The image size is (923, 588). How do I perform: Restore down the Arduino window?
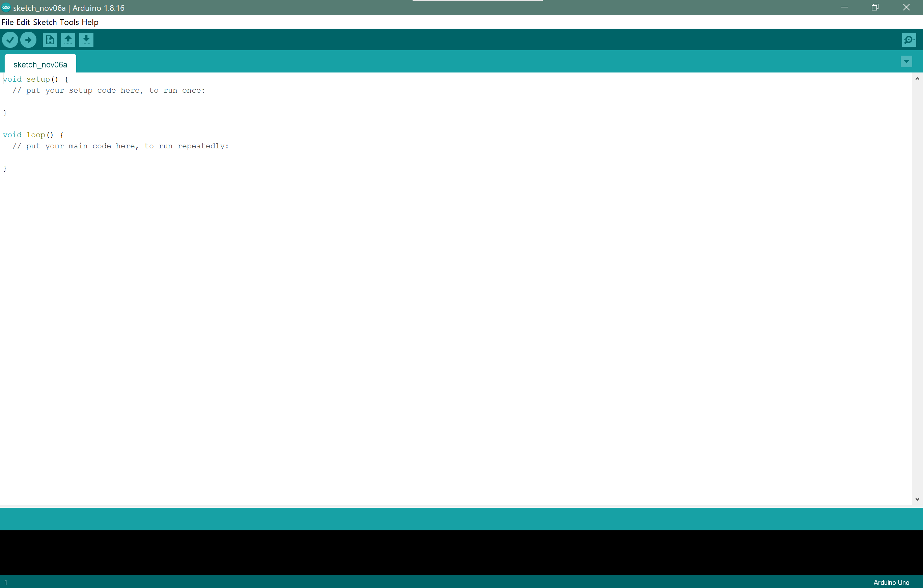[x=875, y=7]
